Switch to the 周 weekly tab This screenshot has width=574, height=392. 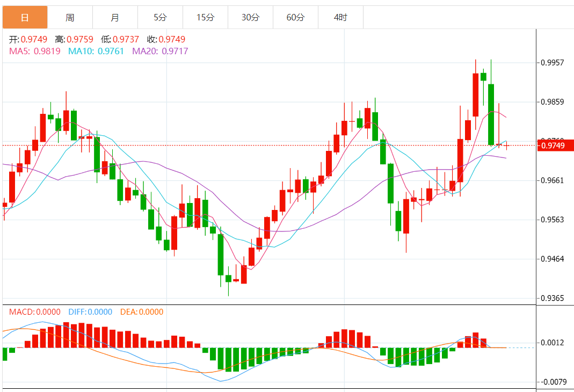70,17
